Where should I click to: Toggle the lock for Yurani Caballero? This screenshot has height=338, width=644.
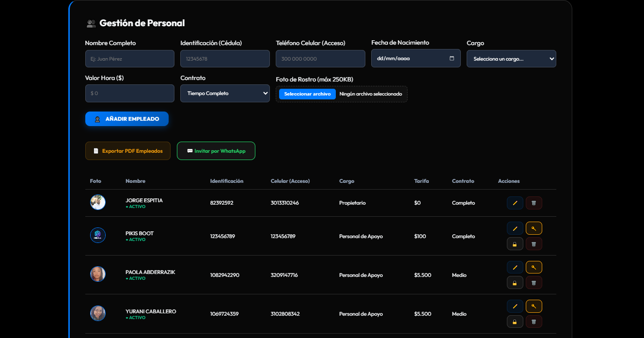515,322
